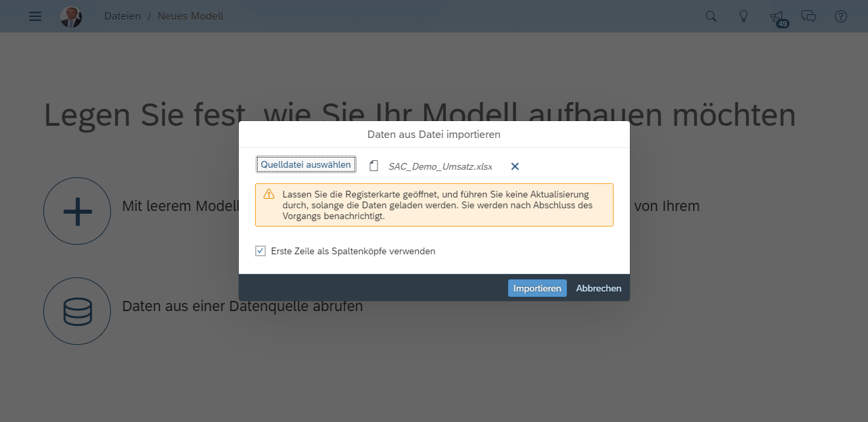Select the Neues Modell breadcrumb
This screenshot has height=422, width=868.
(x=190, y=16)
